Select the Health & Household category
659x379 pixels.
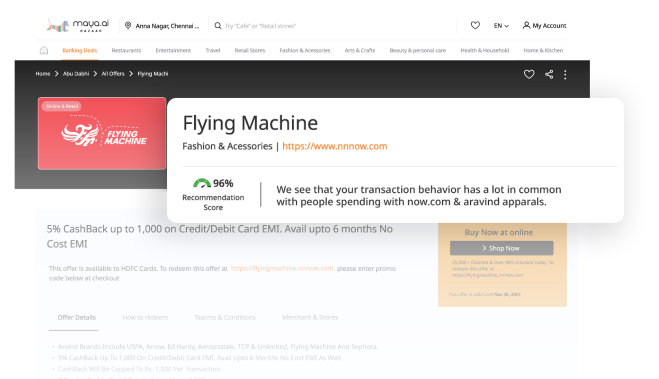point(485,50)
